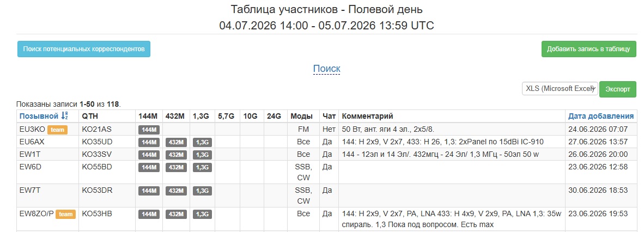Image resolution: width=644 pixels, height=232 pixels.
Task: Click the 432M band badge in EU6AX row
Action: coord(176,143)
